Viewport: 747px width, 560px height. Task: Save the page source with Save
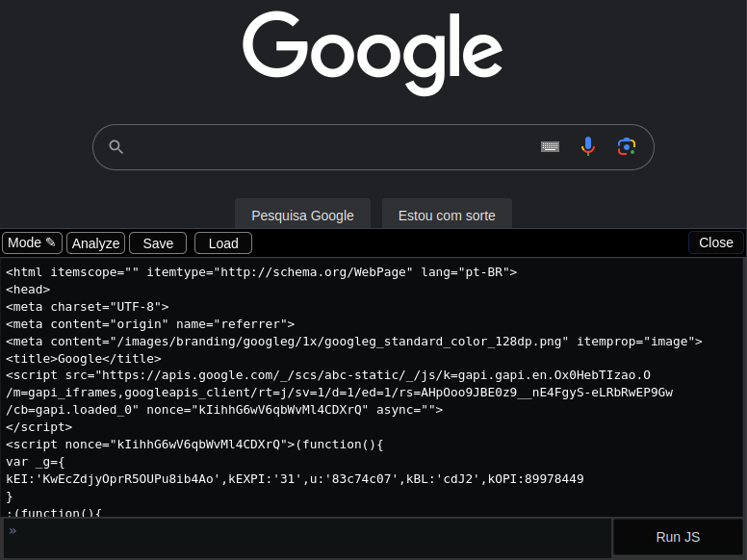point(158,243)
